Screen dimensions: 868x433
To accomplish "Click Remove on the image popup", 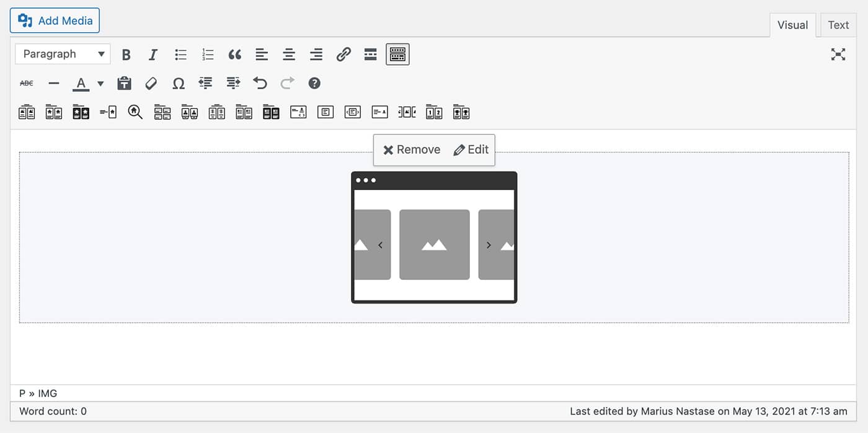I will pos(412,150).
